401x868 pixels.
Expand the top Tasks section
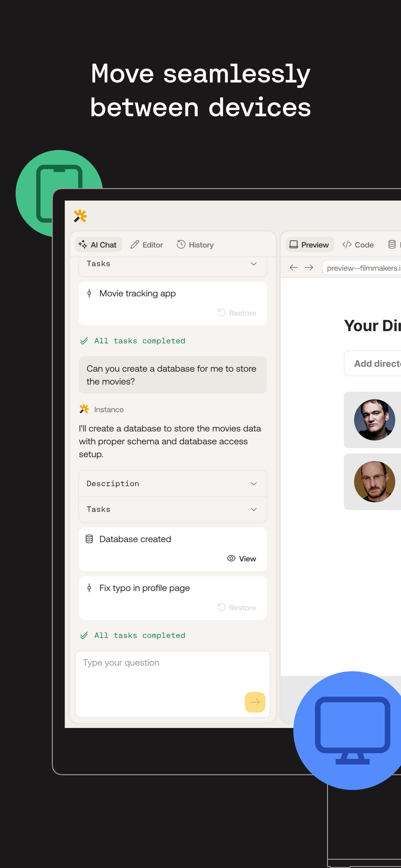pos(173,264)
